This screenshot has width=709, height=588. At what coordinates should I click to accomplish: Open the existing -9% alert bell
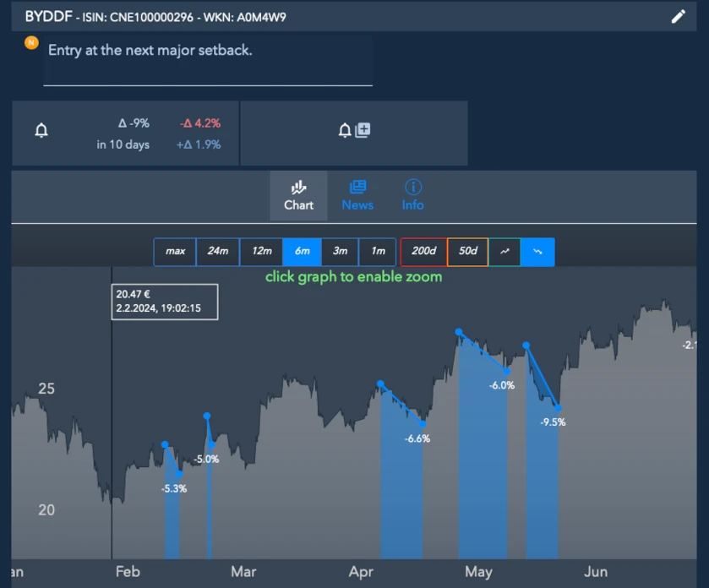coord(41,131)
